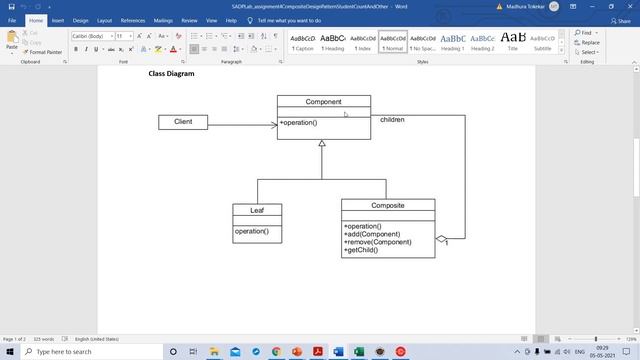Click Replace in Editing group
This screenshot has height=360, width=640.
coord(587,42)
